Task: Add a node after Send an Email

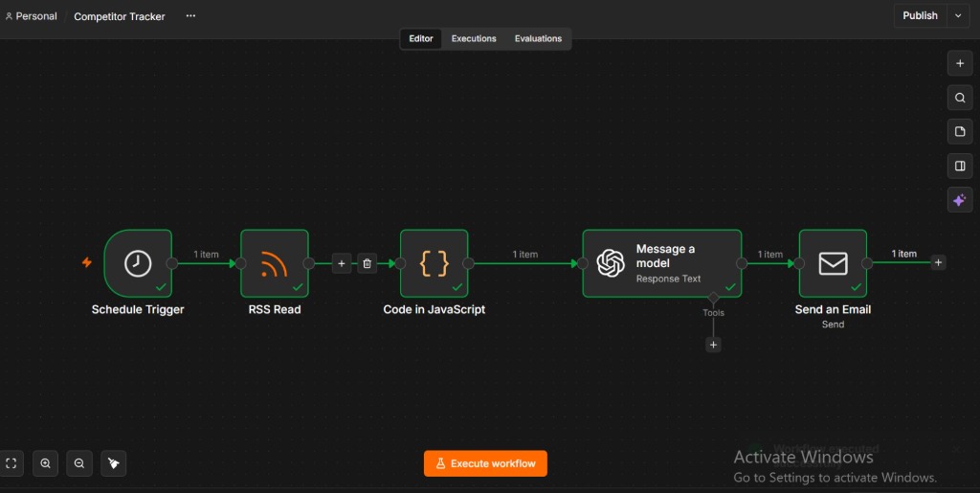Action: pyautogui.click(x=938, y=263)
